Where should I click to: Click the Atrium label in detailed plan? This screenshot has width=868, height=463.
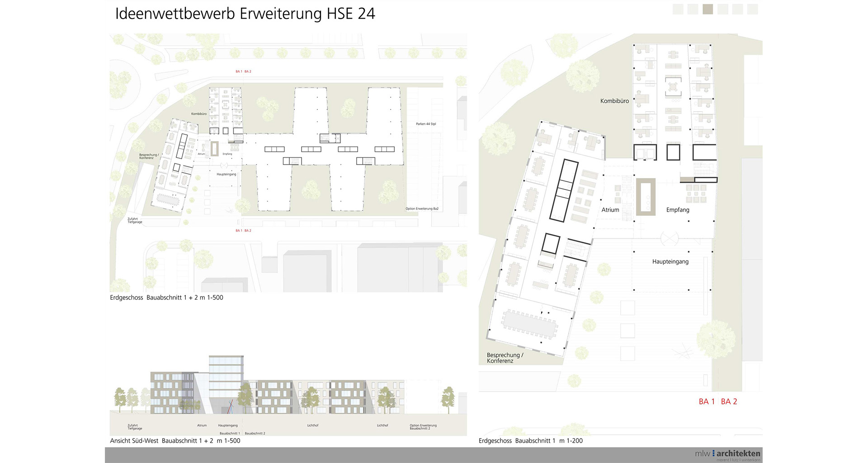(610, 210)
